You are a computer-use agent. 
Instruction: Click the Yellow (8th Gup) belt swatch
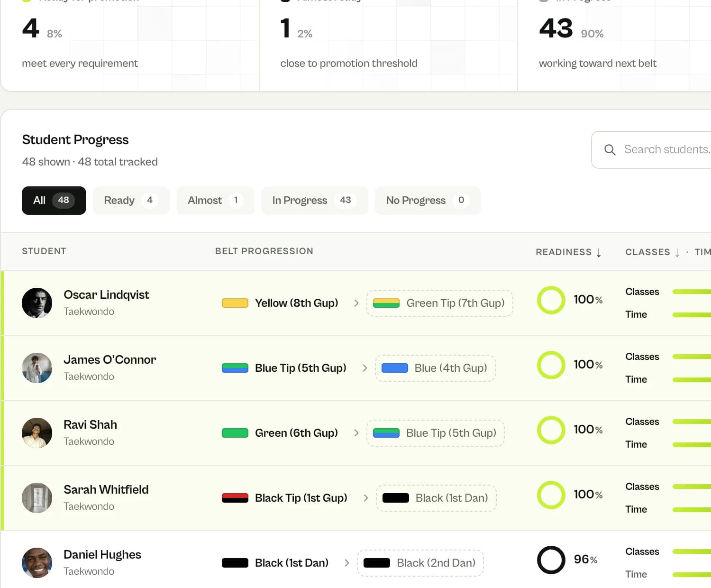235,303
